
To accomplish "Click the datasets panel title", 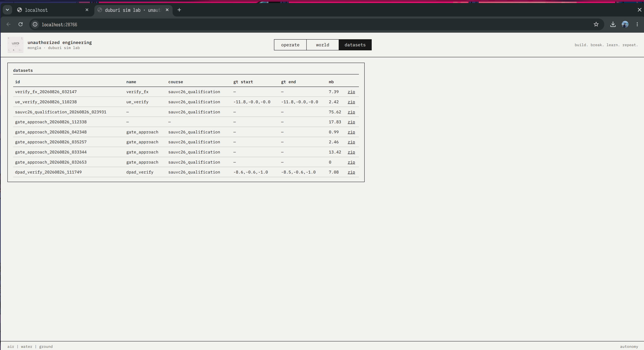I will (x=23, y=70).
